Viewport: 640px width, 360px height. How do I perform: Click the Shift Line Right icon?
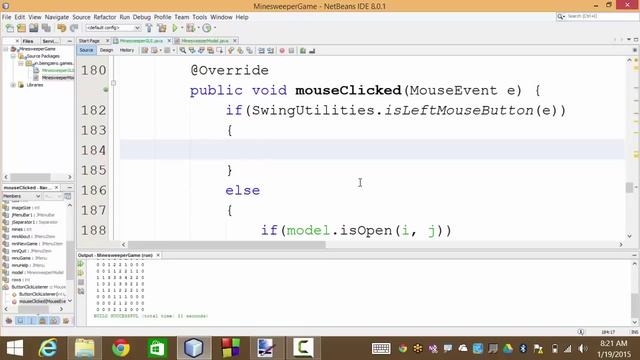tap(270, 51)
